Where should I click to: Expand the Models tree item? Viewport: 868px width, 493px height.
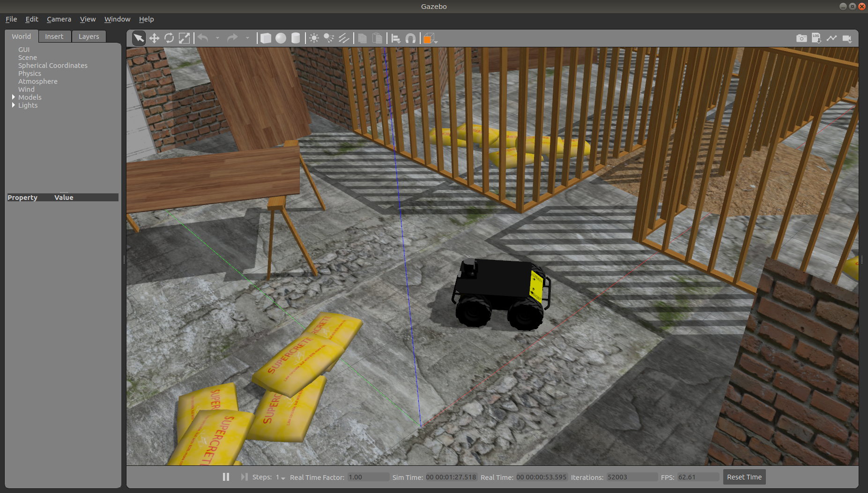click(14, 97)
